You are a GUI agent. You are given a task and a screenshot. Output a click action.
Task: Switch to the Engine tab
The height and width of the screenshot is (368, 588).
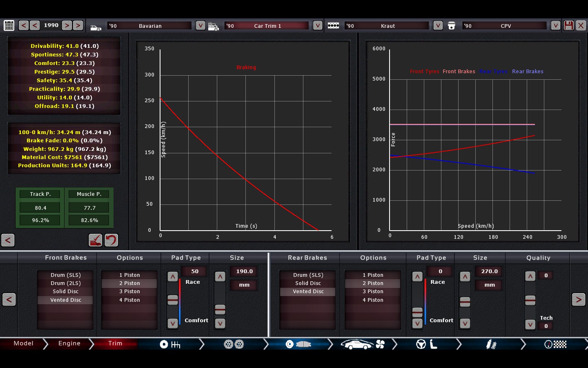pos(69,343)
